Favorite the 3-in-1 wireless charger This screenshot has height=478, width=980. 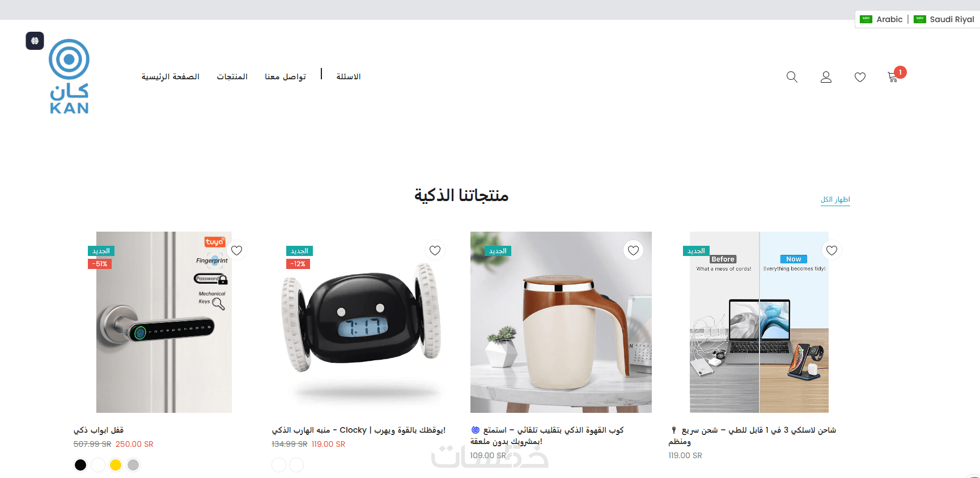831,250
